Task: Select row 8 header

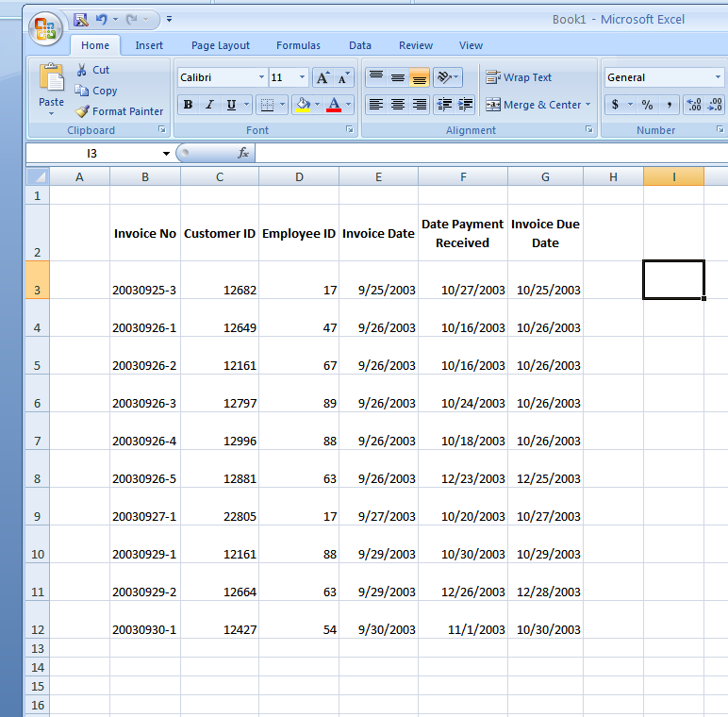Action: coord(37,469)
